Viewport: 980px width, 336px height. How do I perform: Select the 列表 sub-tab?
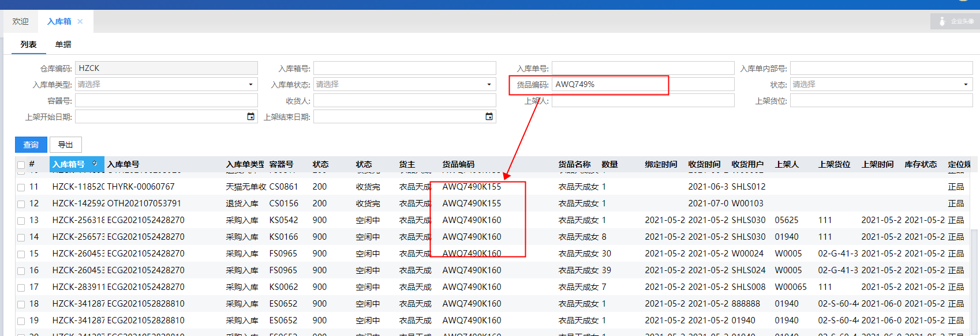click(x=28, y=44)
